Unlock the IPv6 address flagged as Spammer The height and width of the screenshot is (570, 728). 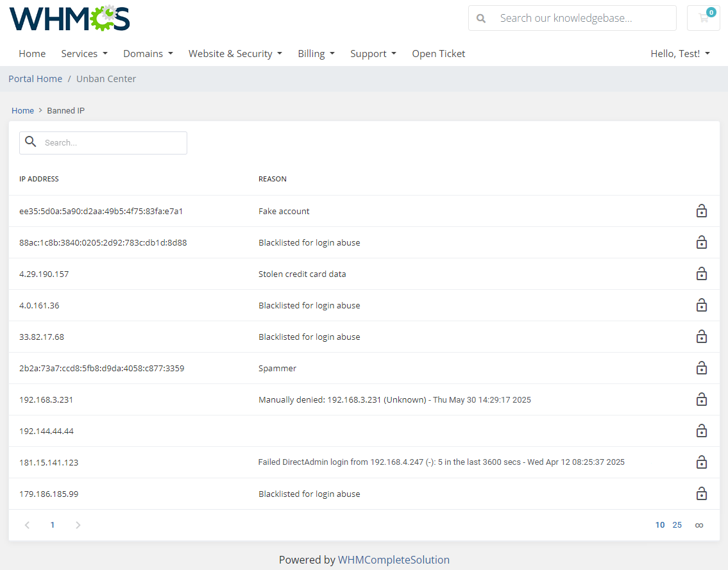(x=702, y=368)
